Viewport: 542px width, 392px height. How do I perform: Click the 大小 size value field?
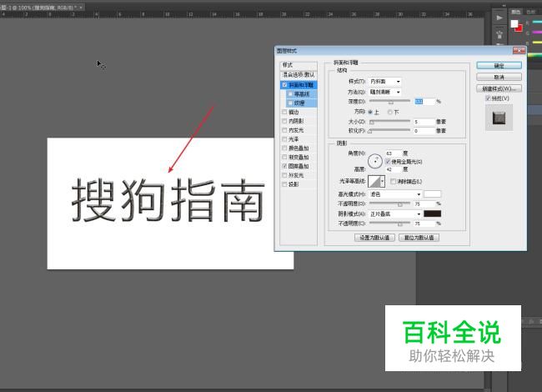[x=424, y=122]
